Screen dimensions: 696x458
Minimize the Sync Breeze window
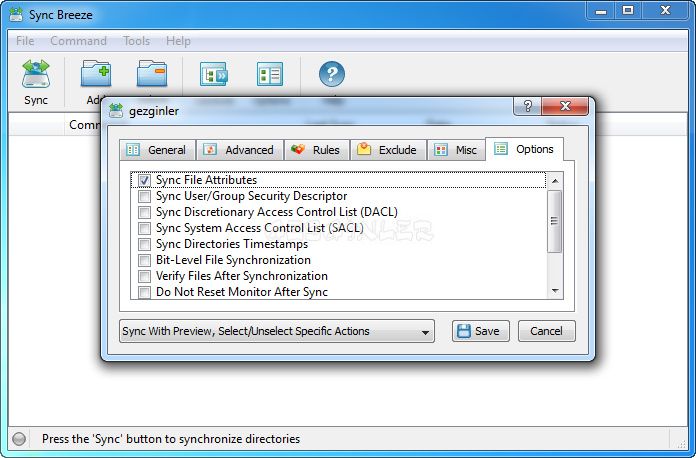coord(601,11)
